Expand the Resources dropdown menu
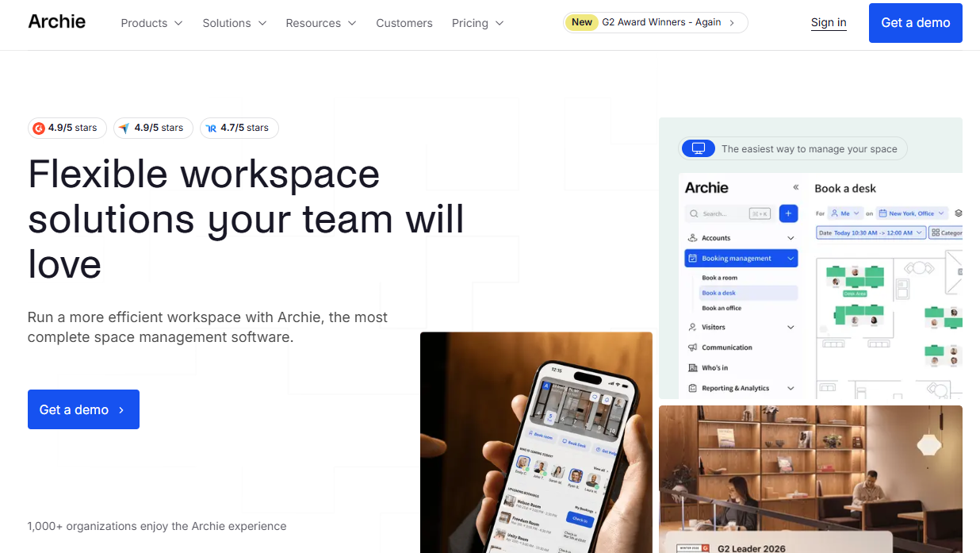The width and height of the screenshot is (980, 553). coord(321,23)
